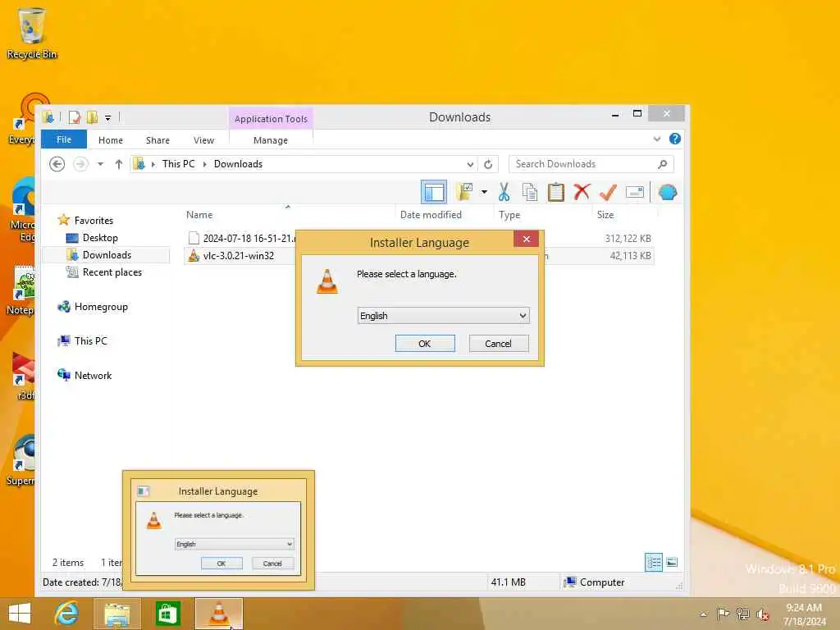Click the muted volume tray icon
This screenshot has height=630, width=840.
[x=763, y=614]
